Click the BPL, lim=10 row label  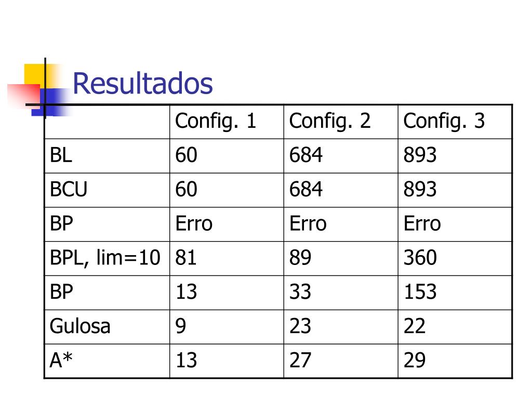(x=105, y=258)
